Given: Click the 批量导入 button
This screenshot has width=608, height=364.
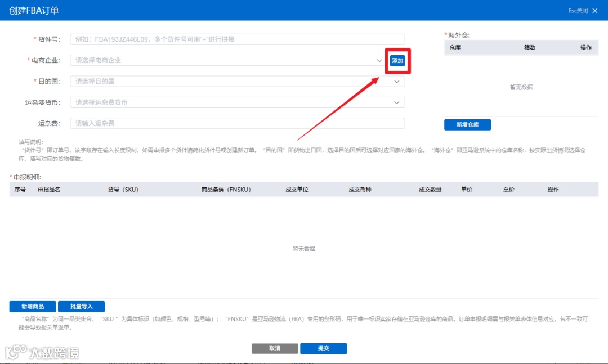Looking at the screenshot, I should (x=82, y=307).
